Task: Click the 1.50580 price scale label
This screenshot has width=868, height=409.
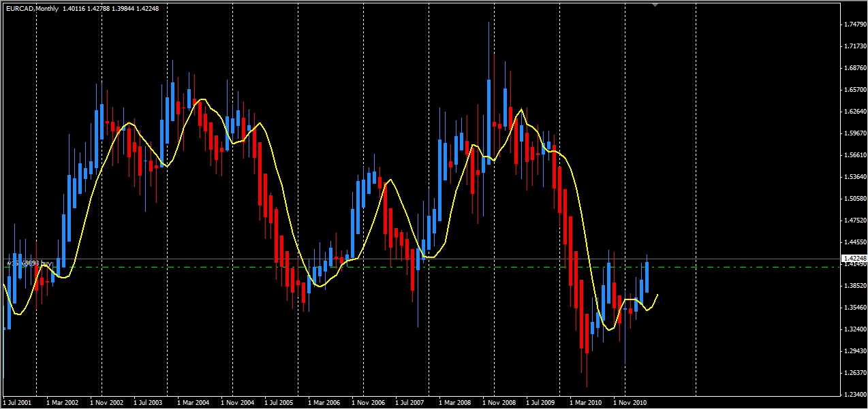Action: pos(855,199)
